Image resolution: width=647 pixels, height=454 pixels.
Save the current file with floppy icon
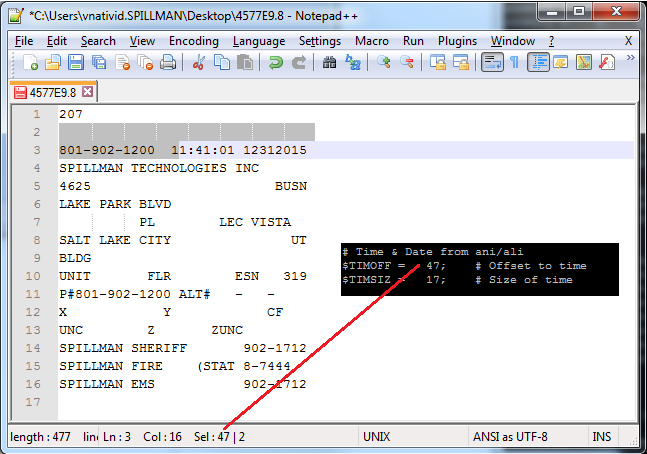pyautogui.click(x=76, y=63)
